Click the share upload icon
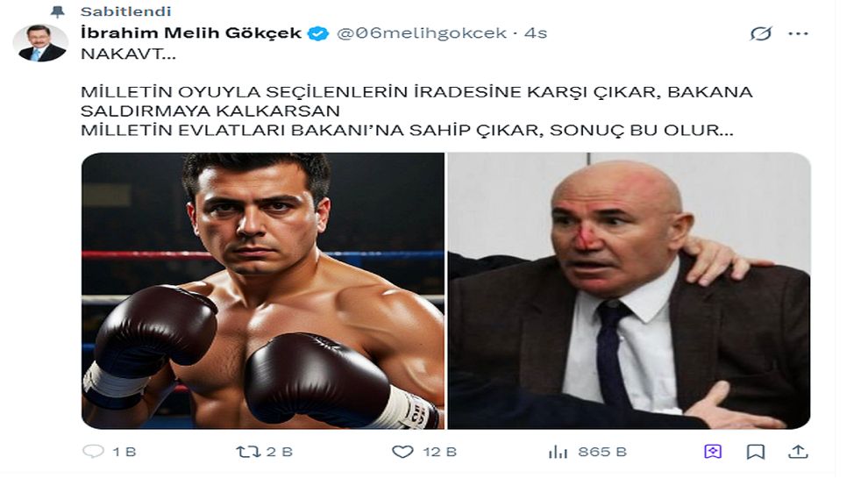The image size is (868, 478). coord(798,452)
